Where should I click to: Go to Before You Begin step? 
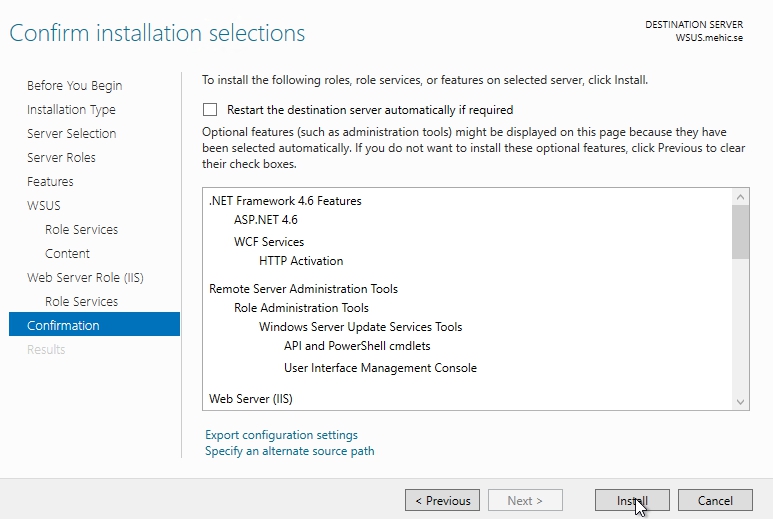pos(74,86)
